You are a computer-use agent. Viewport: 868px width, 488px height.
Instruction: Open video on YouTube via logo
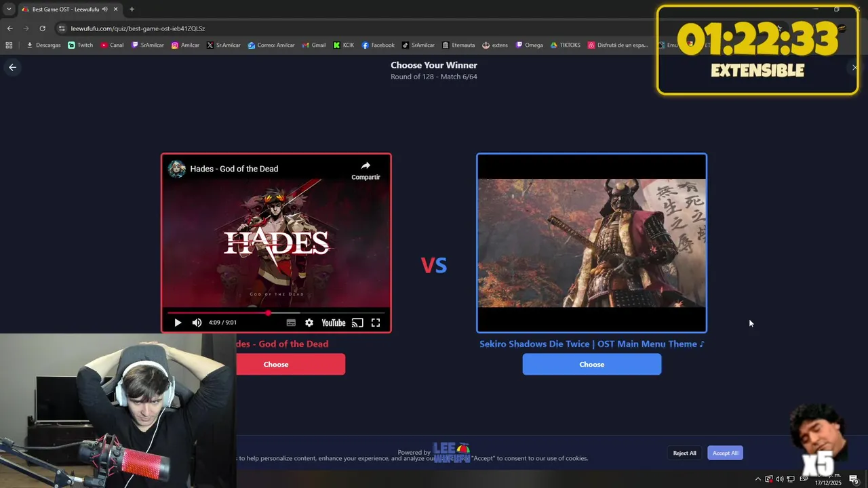tap(334, 323)
